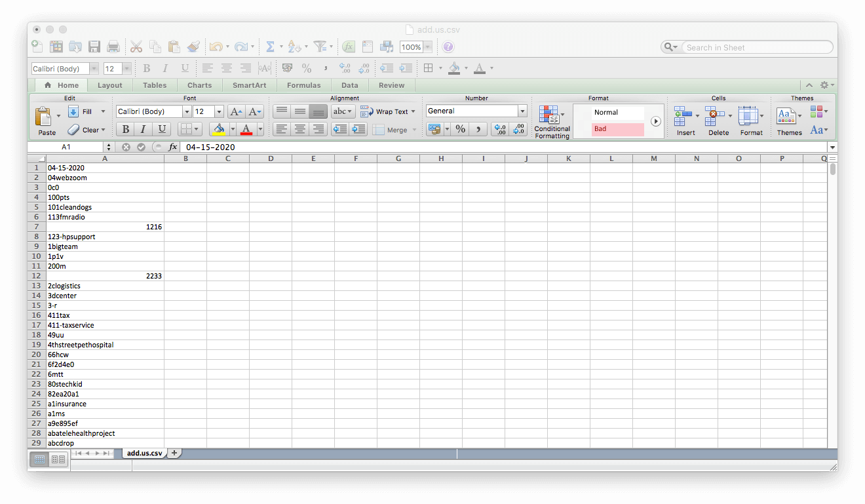865x504 pixels.
Task: Switch to Page Layout view
Action: [x=58, y=459]
